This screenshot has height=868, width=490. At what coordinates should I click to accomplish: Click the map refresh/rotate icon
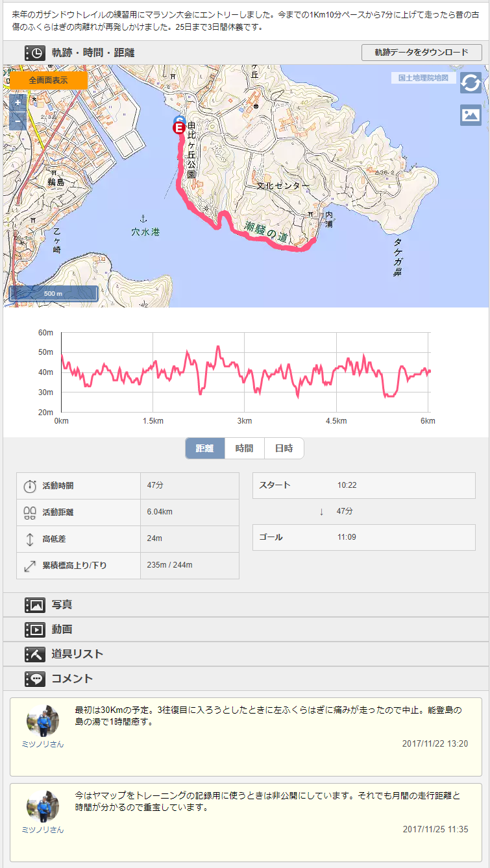(471, 83)
